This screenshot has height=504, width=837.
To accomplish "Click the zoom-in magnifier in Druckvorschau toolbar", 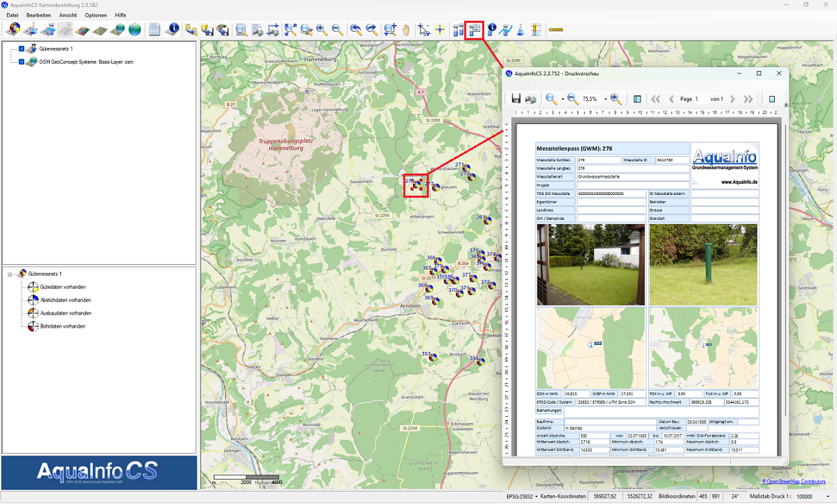I will pos(616,99).
